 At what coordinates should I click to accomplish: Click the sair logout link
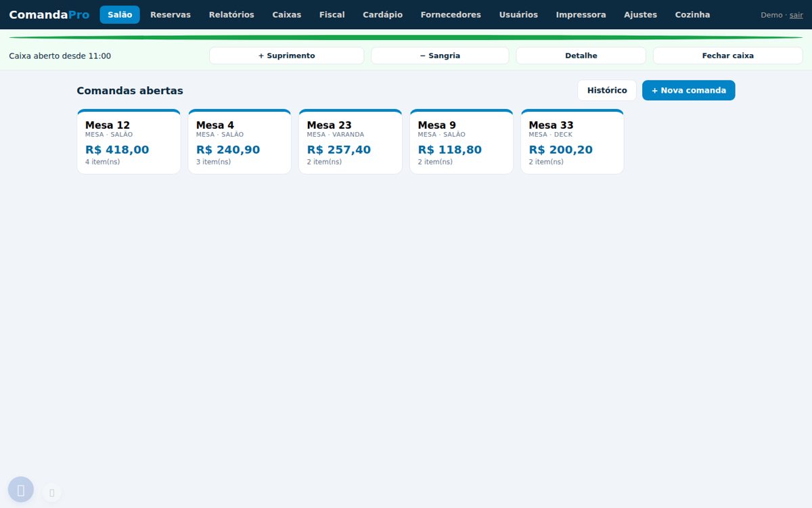tap(796, 15)
